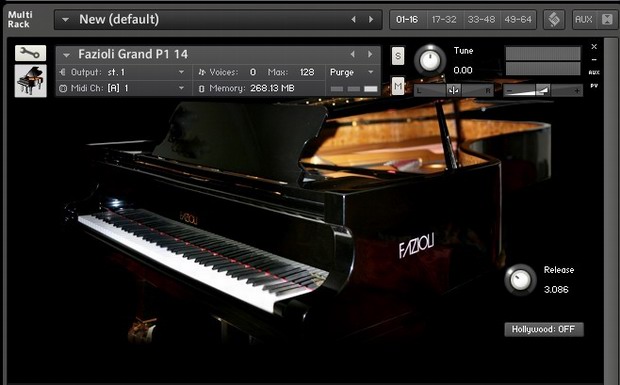Switch to the 17-32 rack page

444,19
